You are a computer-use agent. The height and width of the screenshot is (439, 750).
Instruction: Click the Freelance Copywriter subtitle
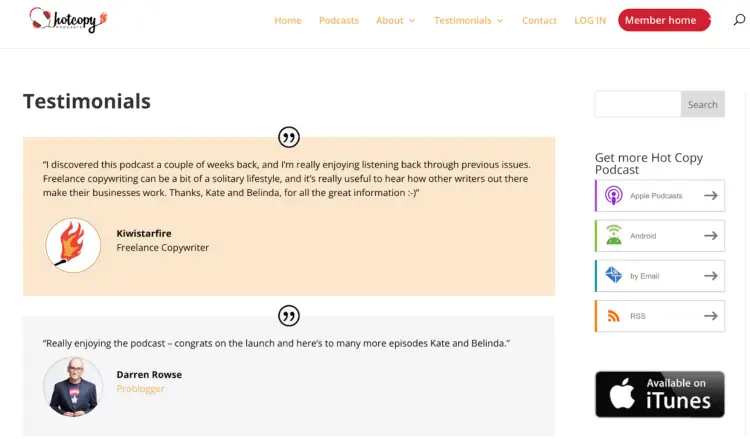pyautogui.click(x=163, y=248)
